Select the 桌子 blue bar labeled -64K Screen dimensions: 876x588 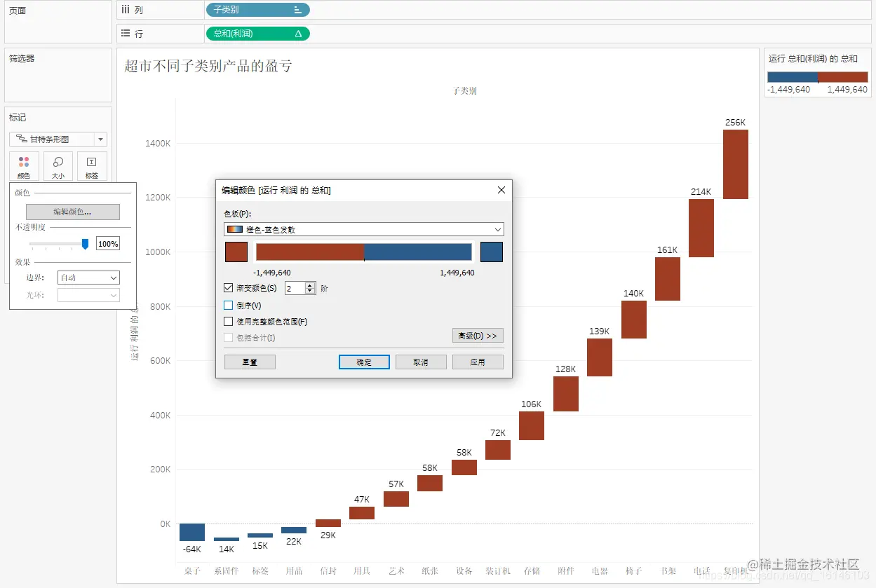[192, 532]
